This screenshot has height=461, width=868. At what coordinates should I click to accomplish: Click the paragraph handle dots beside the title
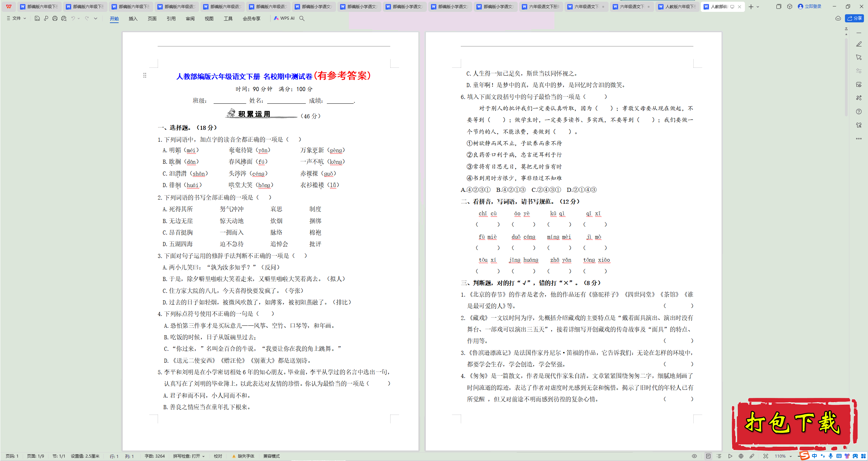click(145, 75)
